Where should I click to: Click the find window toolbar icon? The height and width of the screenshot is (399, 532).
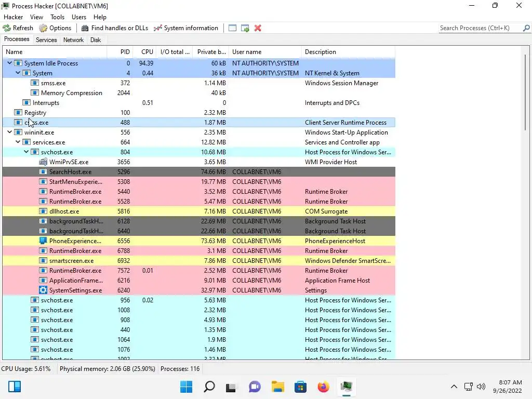[232, 28]
